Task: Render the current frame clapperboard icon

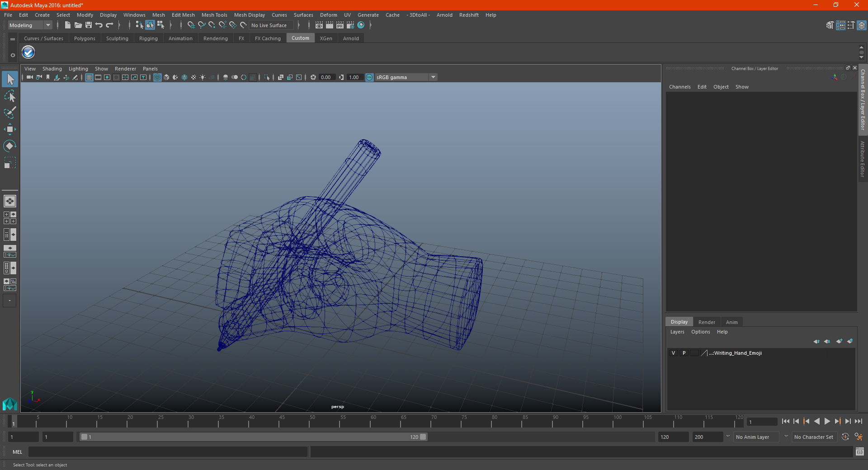Action: click(x=330, y=25)
